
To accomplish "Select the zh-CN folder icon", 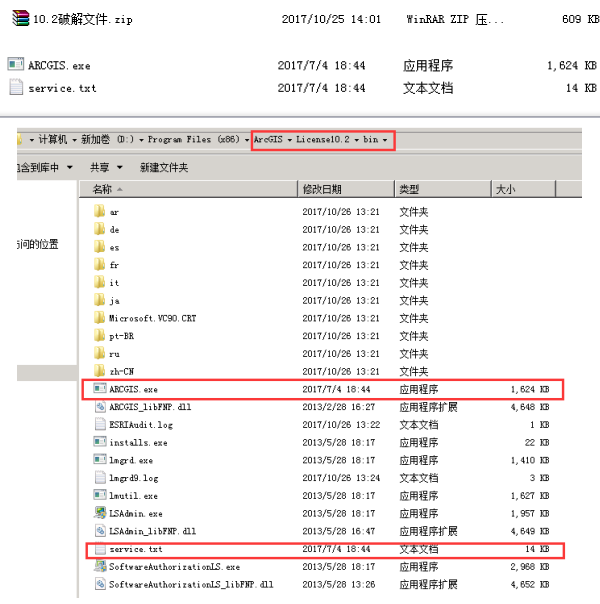I will click(x=99, y=371).
